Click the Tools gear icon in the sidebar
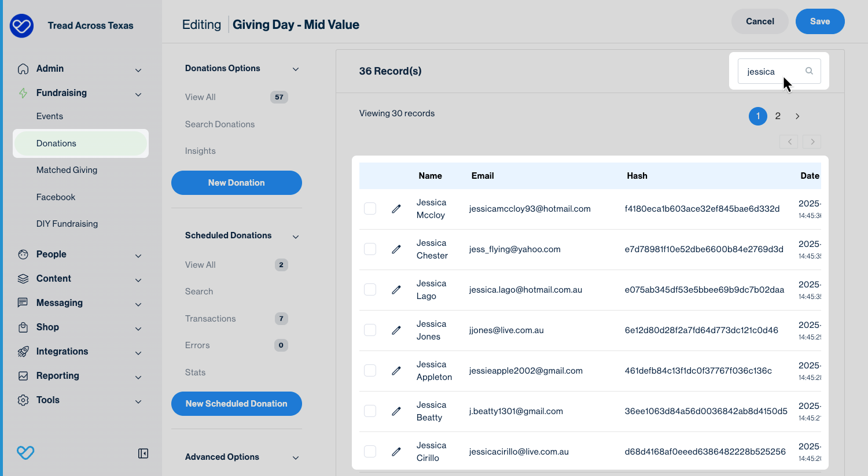 (x=23, y=400)
